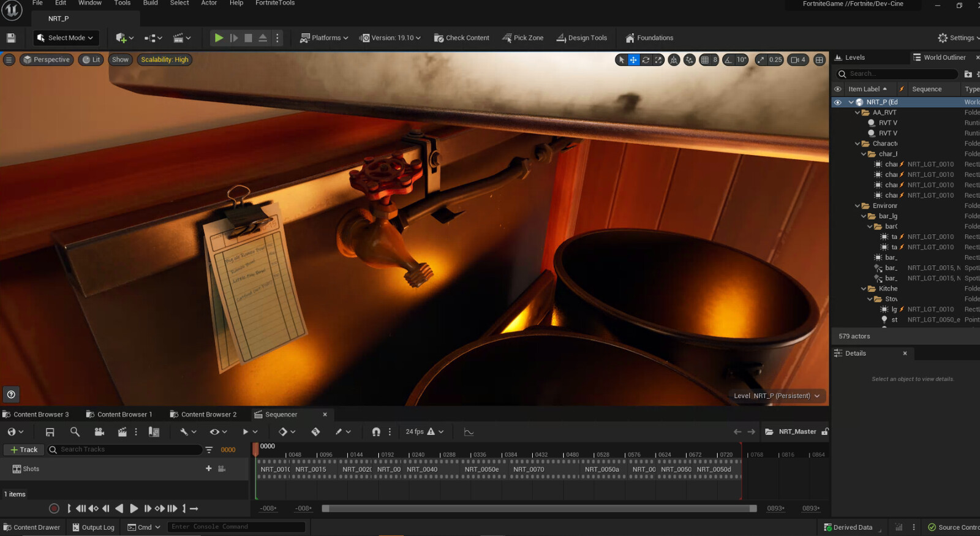Screen dimensions: 980x536
Task: Click the Play level button in toolbar
Action: click(x=219, y=38)
